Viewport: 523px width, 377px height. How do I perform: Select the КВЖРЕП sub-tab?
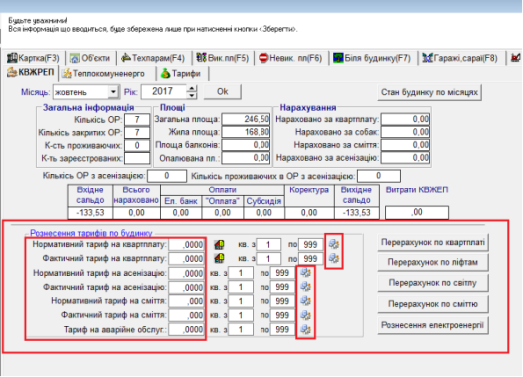tap(31, 72)
